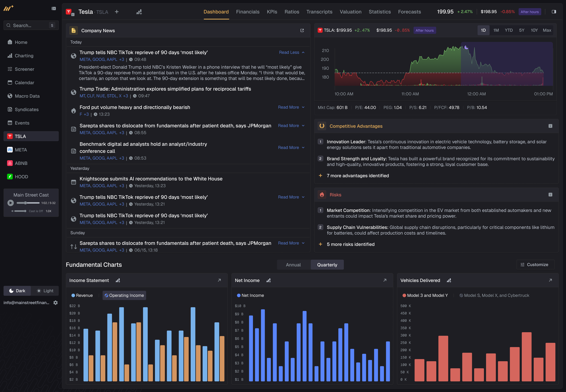
Task: Open settings gear beside account email
Action: point(56,303)
